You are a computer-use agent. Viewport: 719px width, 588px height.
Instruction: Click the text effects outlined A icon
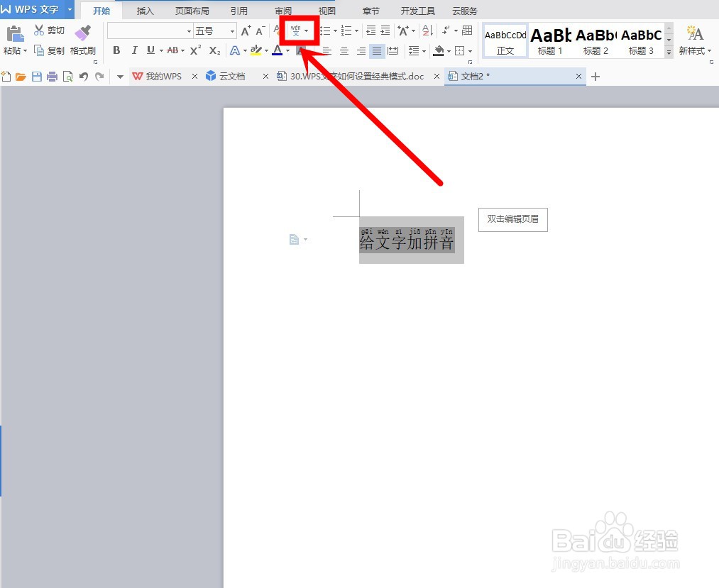tap(235, 50)
